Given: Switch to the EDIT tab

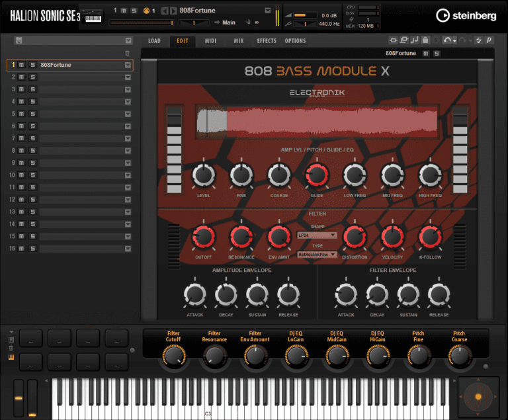Looking at the screenshot, I should point(183,41).
